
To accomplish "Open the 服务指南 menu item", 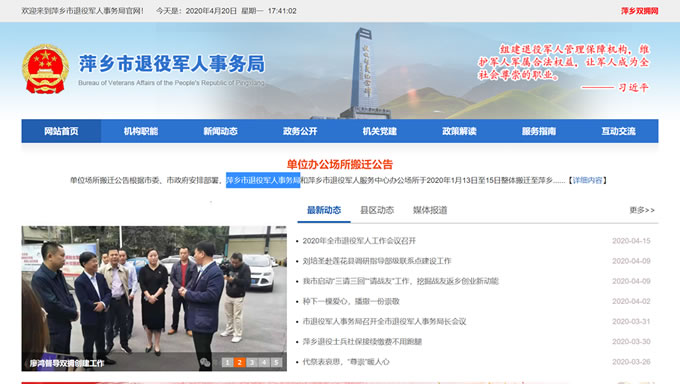I will 539,131.
